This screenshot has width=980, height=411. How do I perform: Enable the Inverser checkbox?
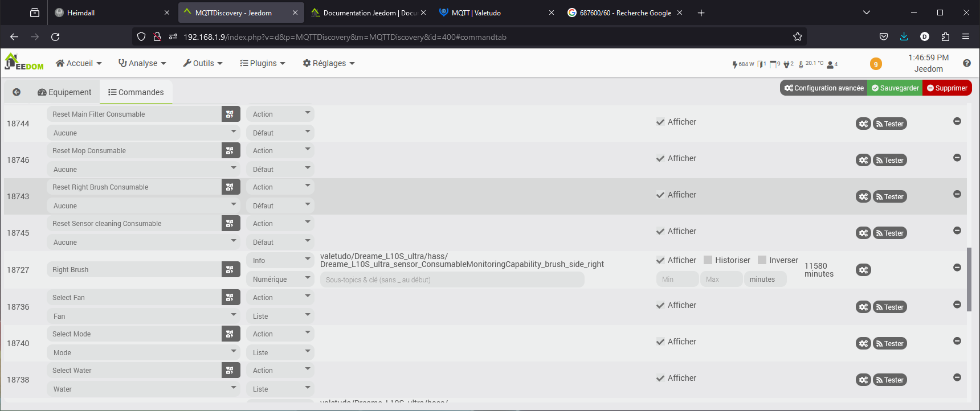pyautogui.click(x=762, y=260)
